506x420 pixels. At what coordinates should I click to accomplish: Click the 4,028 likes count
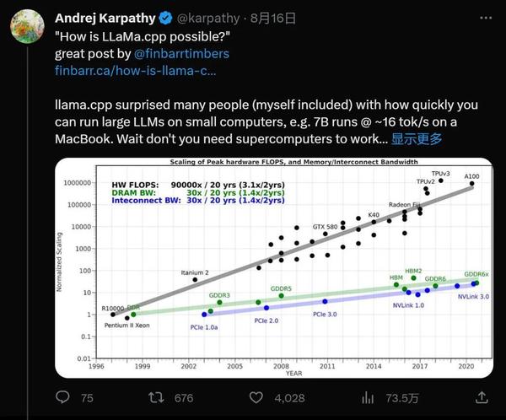pos(290,398)
